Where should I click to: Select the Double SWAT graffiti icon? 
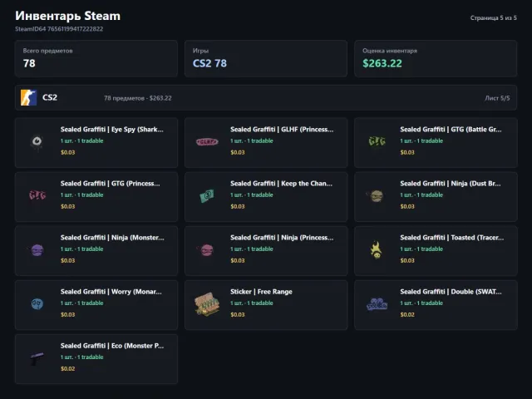click(377, 304)
